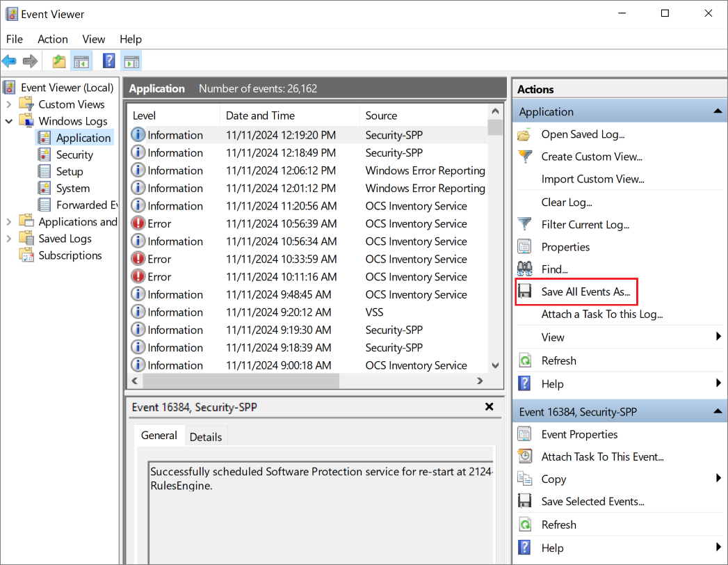Click the blue Help toolbar icon
This screenshot has height=565, width=728.
(108, 61)
